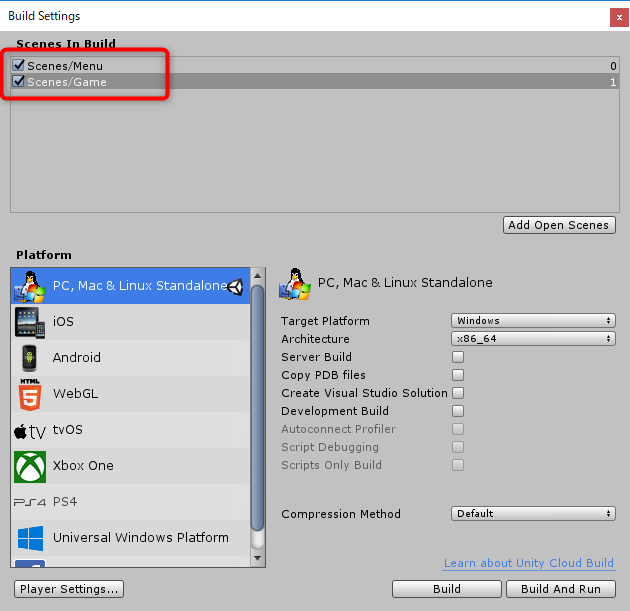The height and width of the screenshot is (611, 630).
Task: Toggle the Scripts Only Build checkbox
Action: point(458,465)
